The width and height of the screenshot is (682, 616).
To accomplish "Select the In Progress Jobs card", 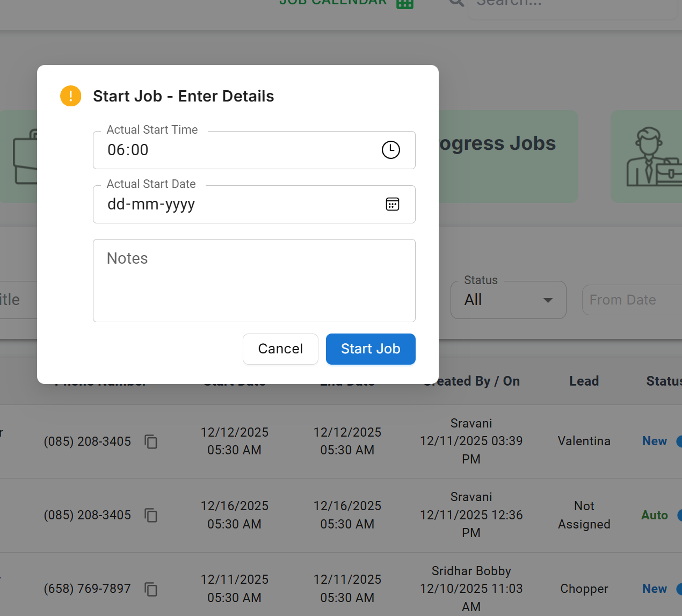I will click(507, 156).
